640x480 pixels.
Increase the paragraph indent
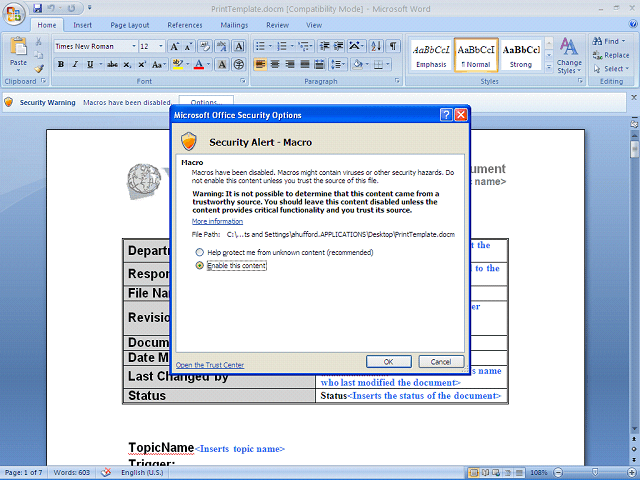[338, 46]
